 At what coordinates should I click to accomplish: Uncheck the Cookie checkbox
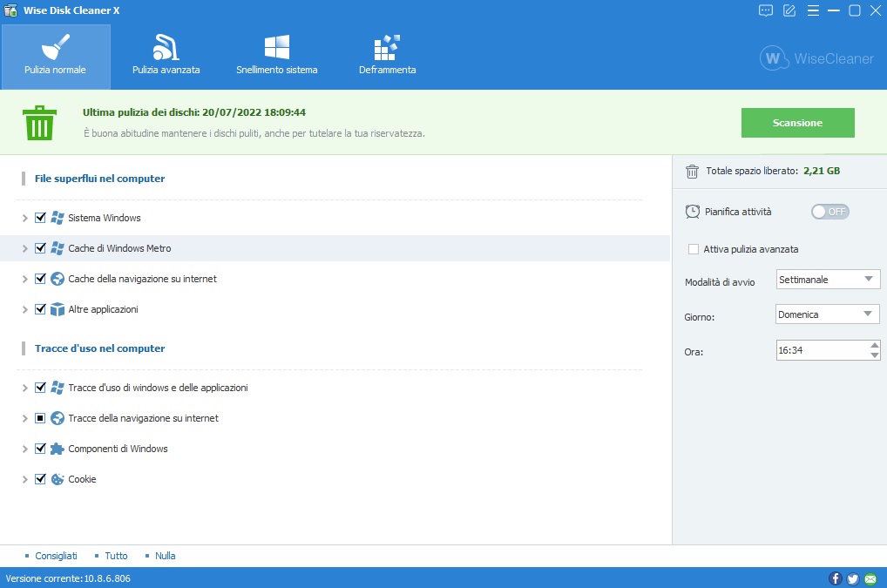click(40, 479)
